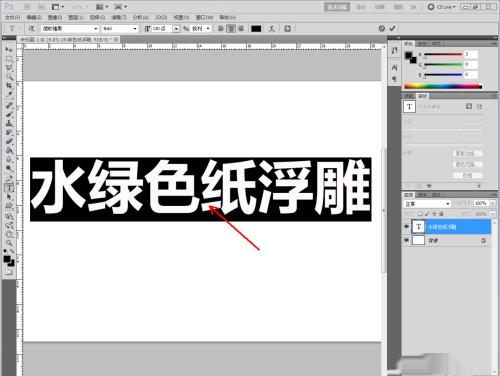Click the black text color swatch
500x376 pixels.
(x=256, y=29)
